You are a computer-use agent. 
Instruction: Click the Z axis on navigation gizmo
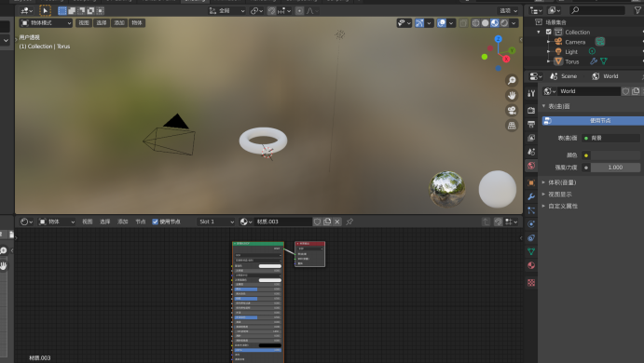tap(499, 39)
